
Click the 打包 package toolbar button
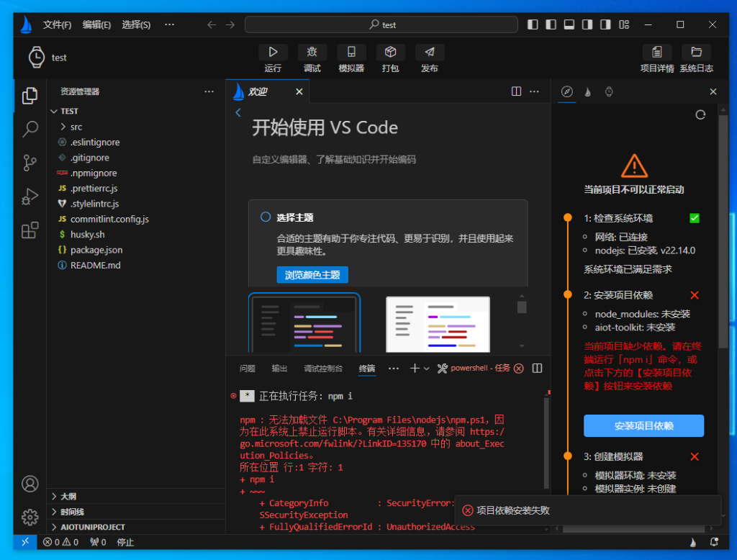pos(390,59)
